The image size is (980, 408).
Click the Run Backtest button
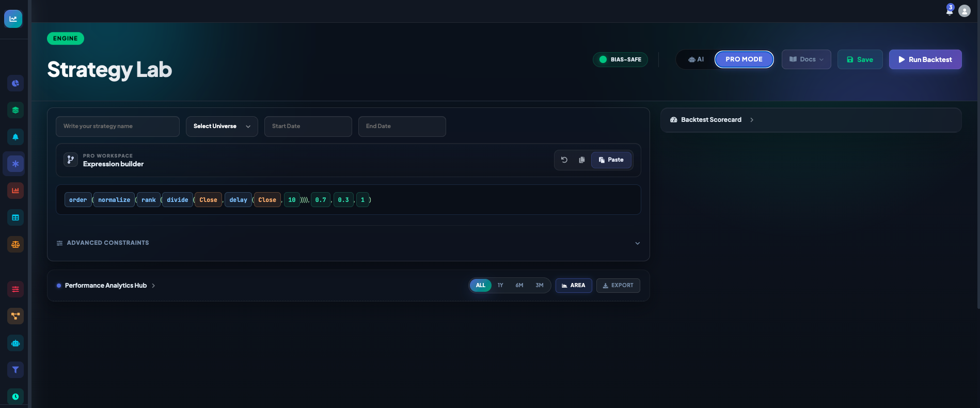coord(925,59)
